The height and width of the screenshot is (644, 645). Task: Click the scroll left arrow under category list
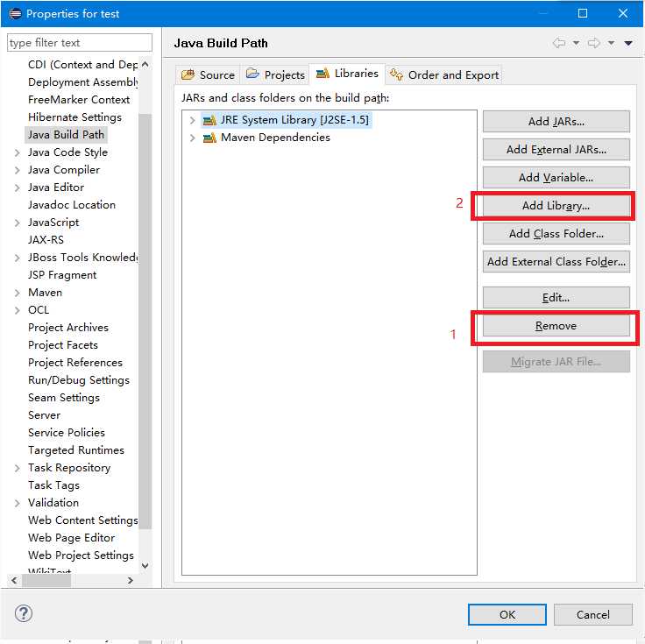pyautogui.click(x=14, y=580)
